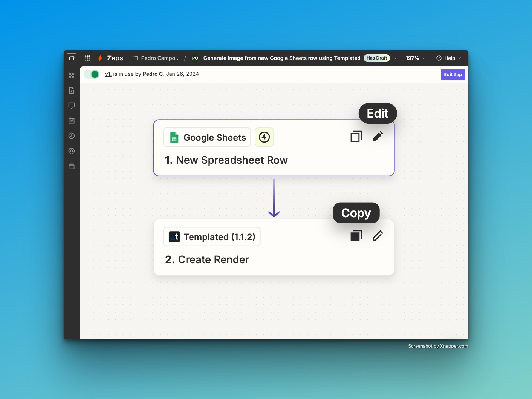Open the settings gear sidebar icon

pyautogui.click(x=72, y=151)
